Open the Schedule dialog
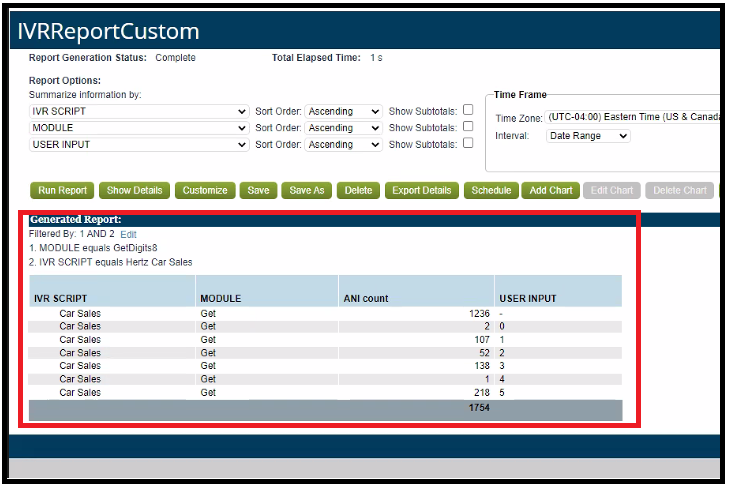This screenshot has height=488, width=729. click(491, 191)
